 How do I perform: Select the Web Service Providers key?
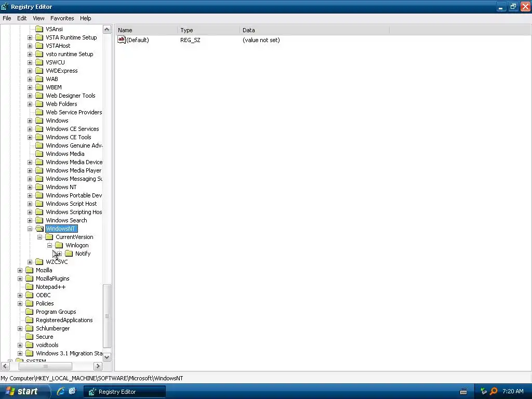74,112
